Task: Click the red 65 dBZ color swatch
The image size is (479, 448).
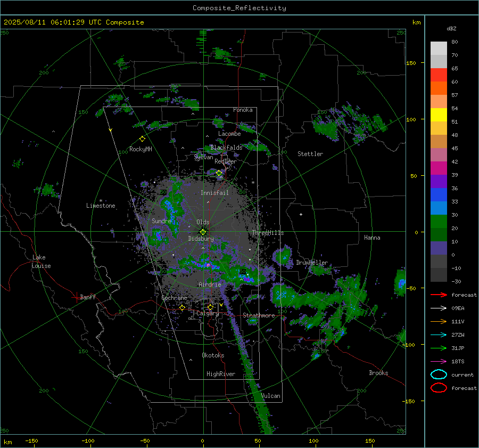Action: (x=439, y=75)
